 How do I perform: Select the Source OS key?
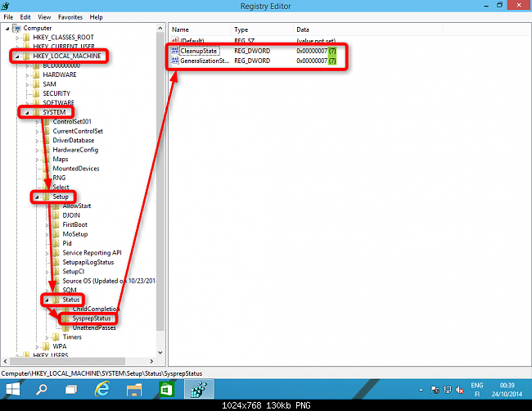click(109, 281)
